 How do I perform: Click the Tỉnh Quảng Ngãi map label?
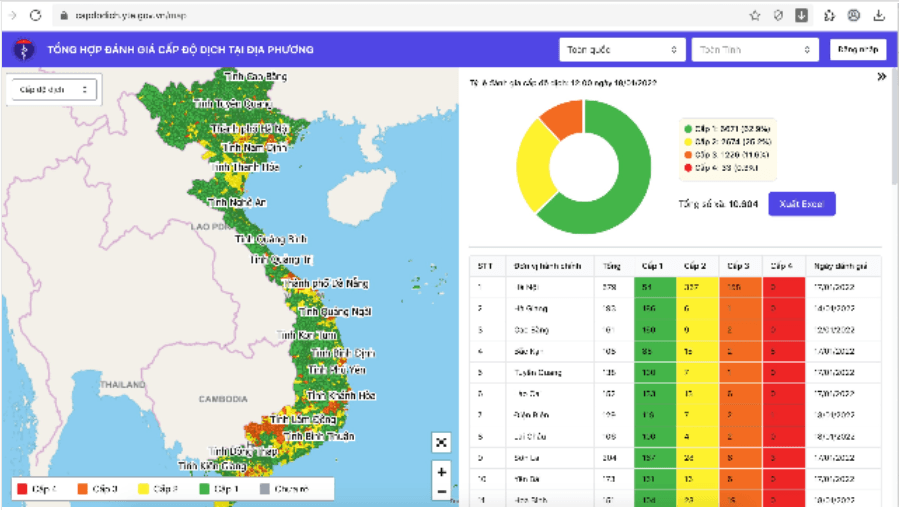coord(335,312)
